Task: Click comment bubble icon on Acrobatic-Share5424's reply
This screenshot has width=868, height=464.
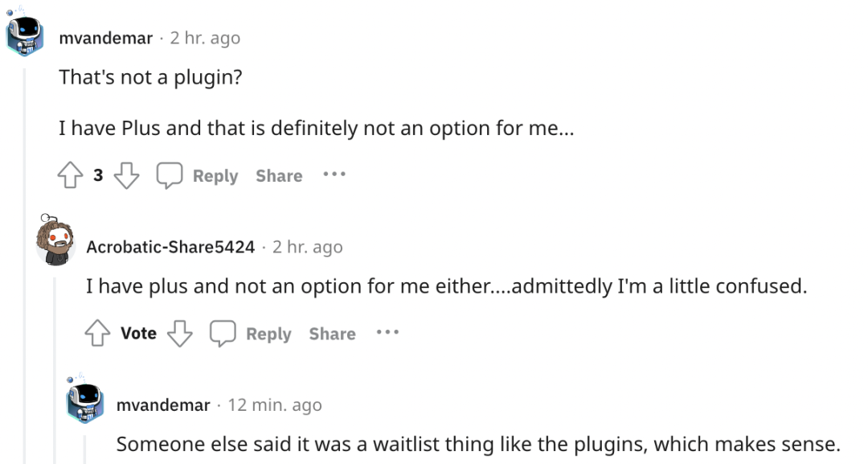Action: coord(223,334)
